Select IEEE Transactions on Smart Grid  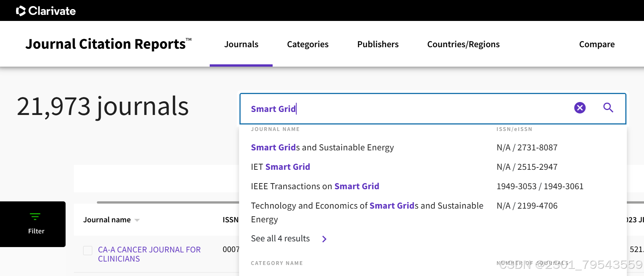[x=315, y=186]
